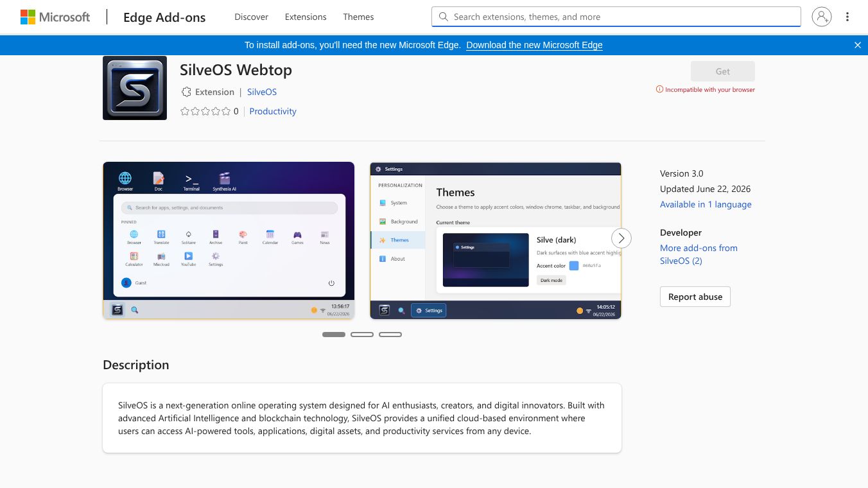Click the disabled Get button
This screenshot has height=488, width=868.
pos(723,71)
